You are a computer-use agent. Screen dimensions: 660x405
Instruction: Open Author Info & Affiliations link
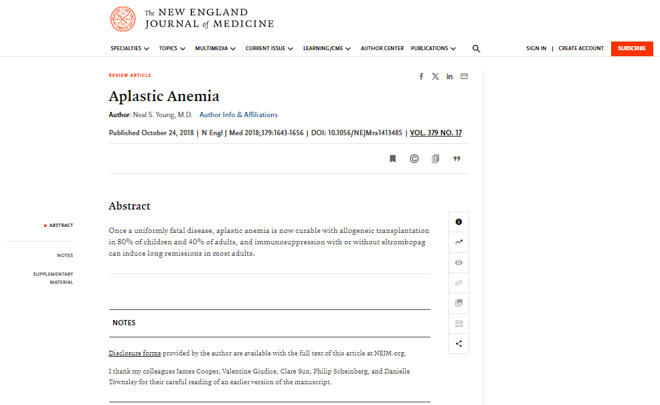[238, 115]
